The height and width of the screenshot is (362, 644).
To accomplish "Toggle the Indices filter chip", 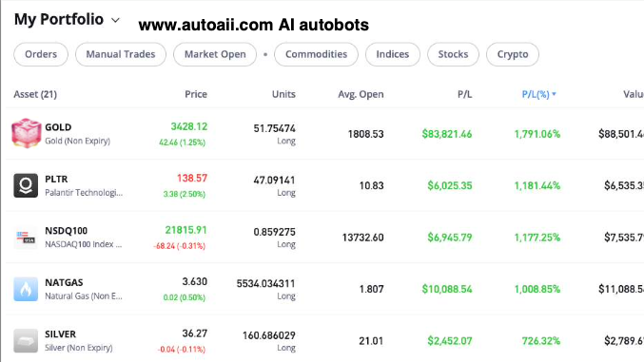I will pos(392,54).
